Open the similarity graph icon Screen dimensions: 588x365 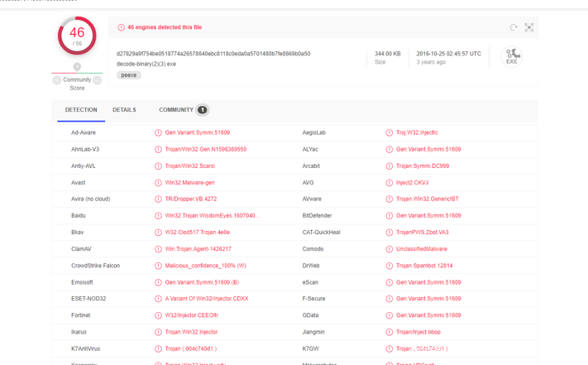click(528, 27)
